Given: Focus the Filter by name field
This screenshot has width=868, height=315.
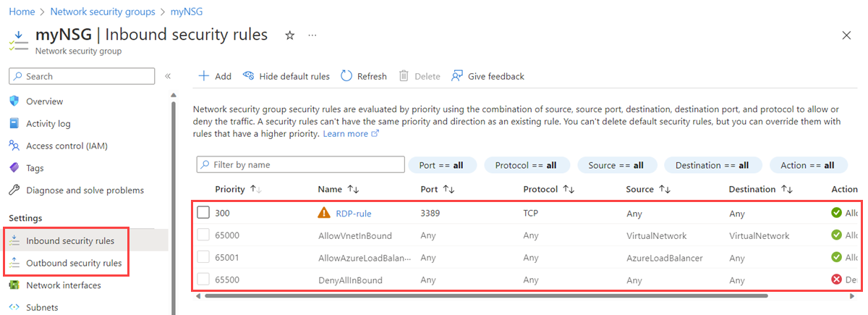Looking at the screenshot, I should pos(301,165).
